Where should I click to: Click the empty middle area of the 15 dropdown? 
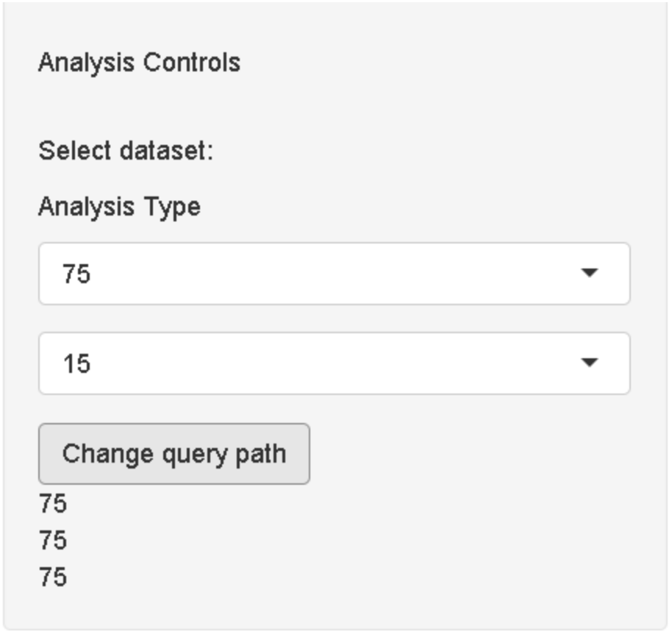[x=331, y=363]
